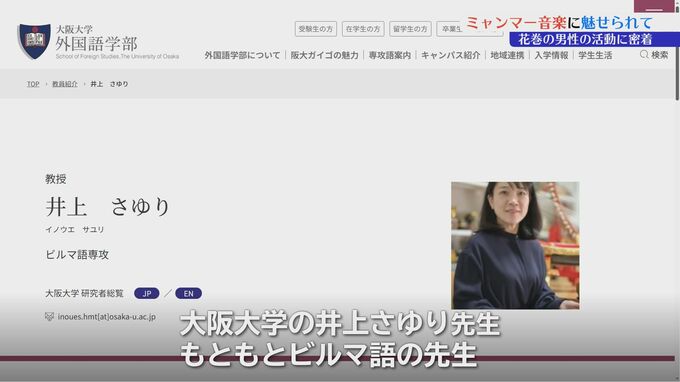680x382 pixels.
Task: Open the 留学生の方 button
Action: coord(410,29)
